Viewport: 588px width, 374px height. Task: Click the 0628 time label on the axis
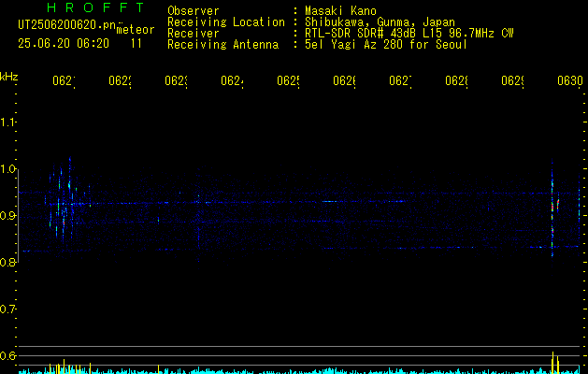tap(456, 80)
